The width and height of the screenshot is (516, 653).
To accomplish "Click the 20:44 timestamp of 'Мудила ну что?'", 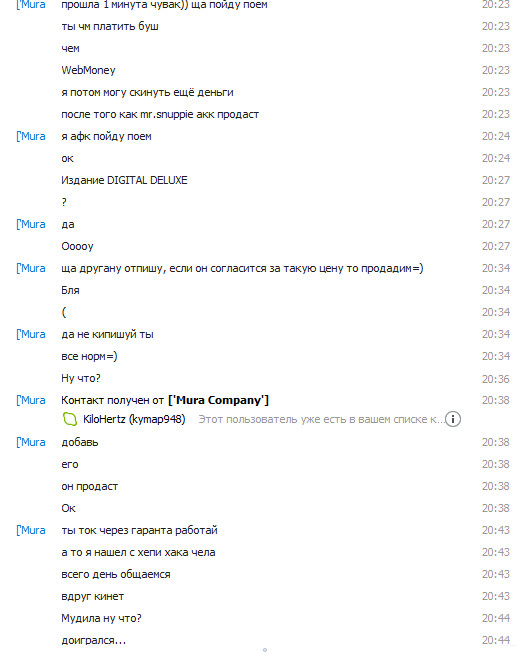I will [496, 618].
